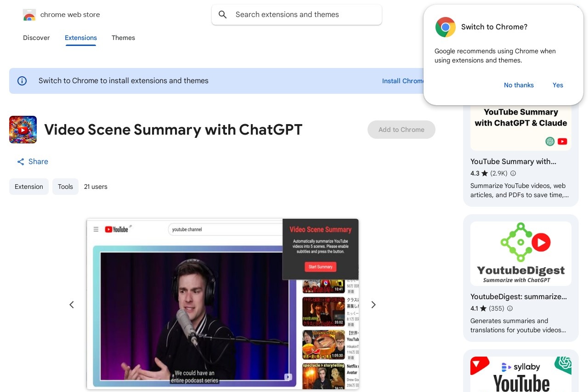Screen dimensions: 588x392
Task: Click the chrome web store title text
Action: click(70, 15)
